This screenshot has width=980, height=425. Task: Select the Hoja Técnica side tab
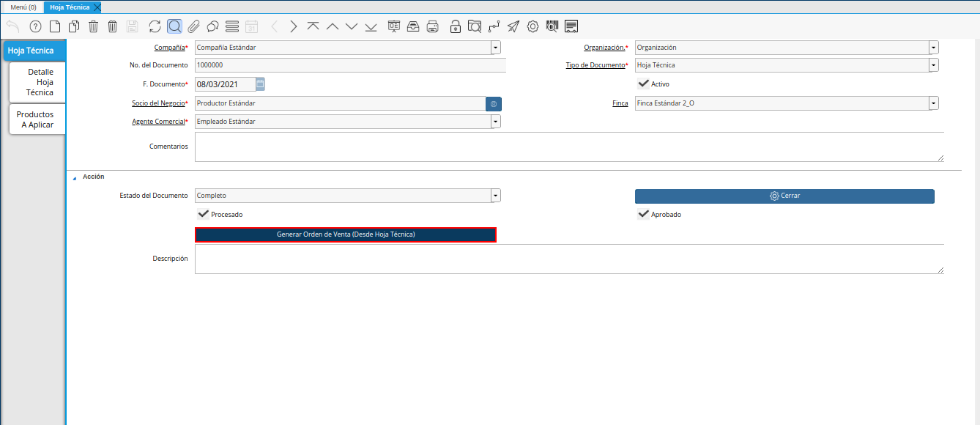tap(34, 51)
